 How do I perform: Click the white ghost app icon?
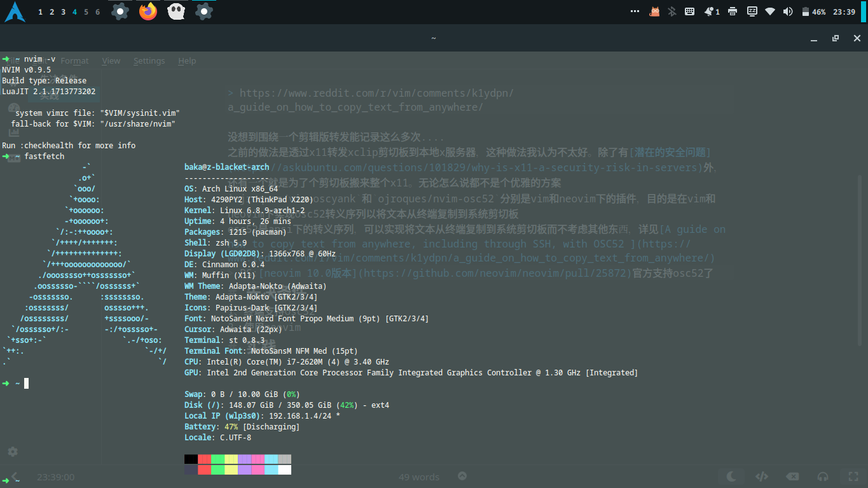point(176,11)
